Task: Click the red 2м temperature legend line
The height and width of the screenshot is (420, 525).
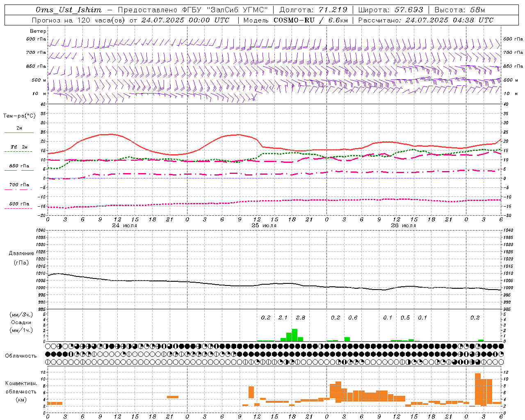Action: click(x=19, y=132)
